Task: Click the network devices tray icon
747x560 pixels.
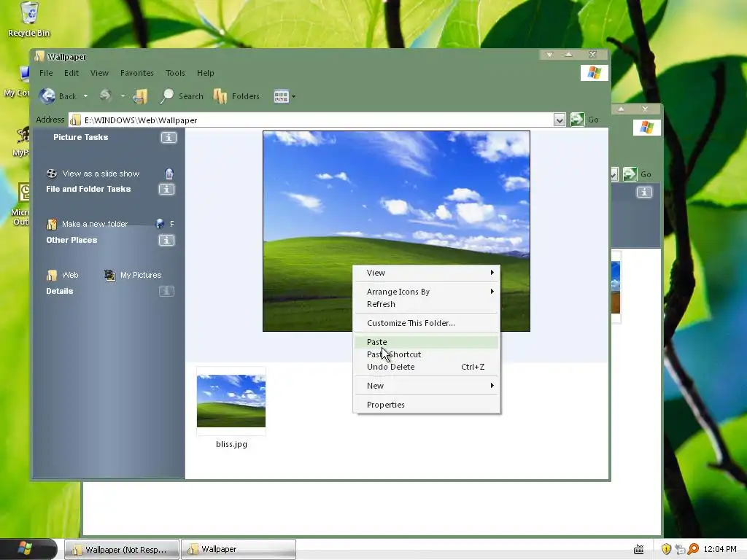Action: click(680, 549)
